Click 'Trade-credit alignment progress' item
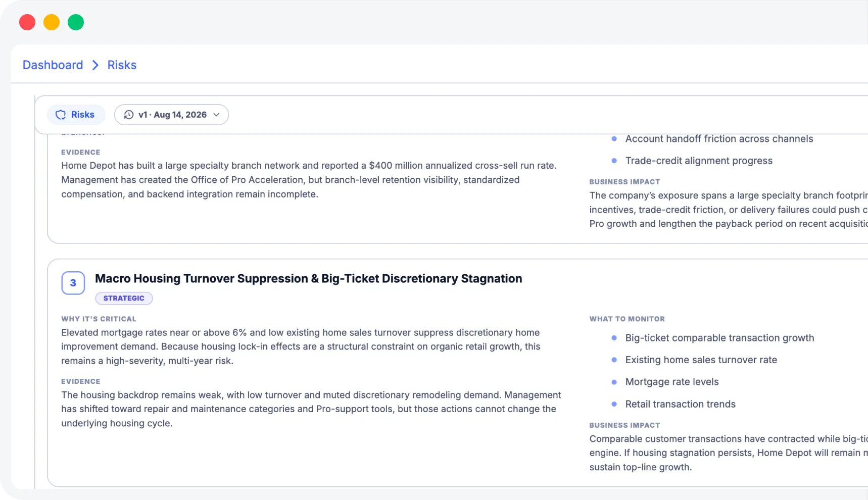Screen dimensions: 868x500 [699, 161]
